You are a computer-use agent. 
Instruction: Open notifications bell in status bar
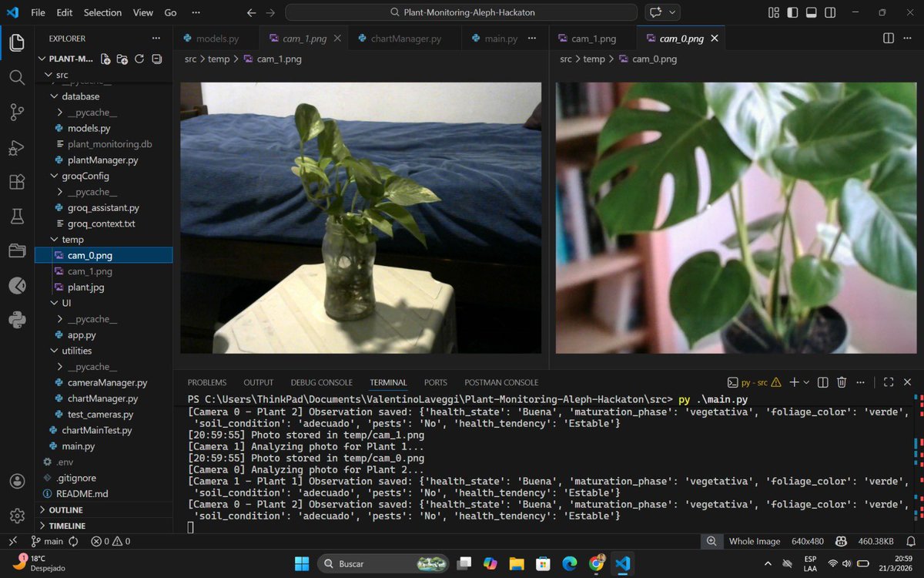[x=909, y=541]
